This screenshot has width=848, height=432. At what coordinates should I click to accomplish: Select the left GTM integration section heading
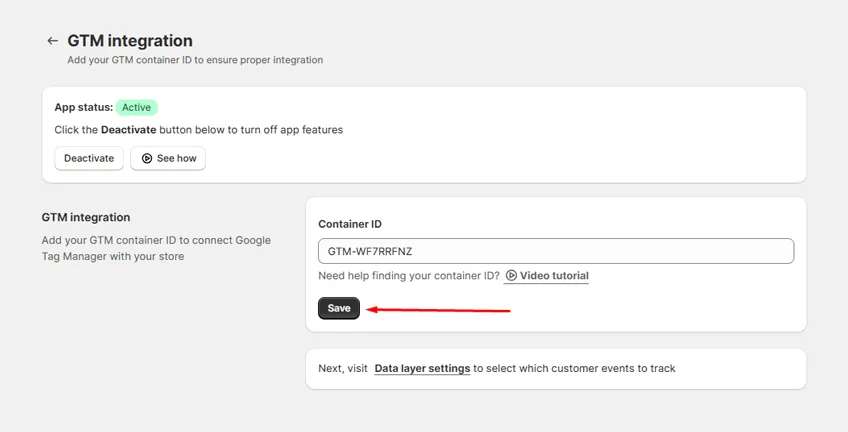point(86,217)
